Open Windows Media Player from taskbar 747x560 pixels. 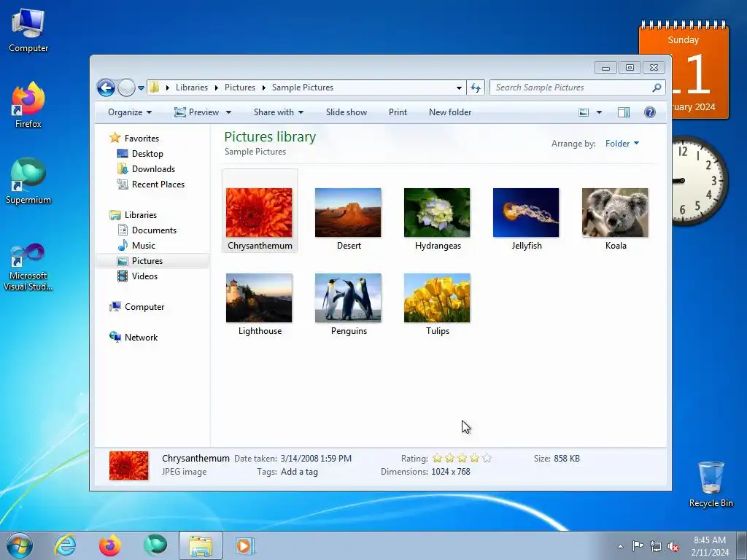tap(245, 545)
